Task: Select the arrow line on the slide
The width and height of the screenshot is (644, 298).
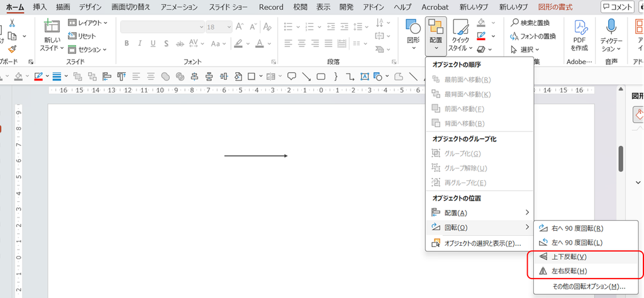Action: [256, 155]
